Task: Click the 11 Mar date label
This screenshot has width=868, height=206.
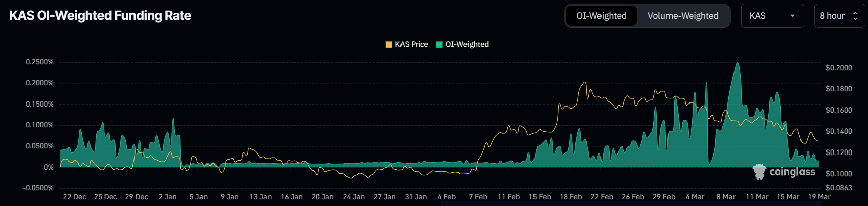Action: 757,197
